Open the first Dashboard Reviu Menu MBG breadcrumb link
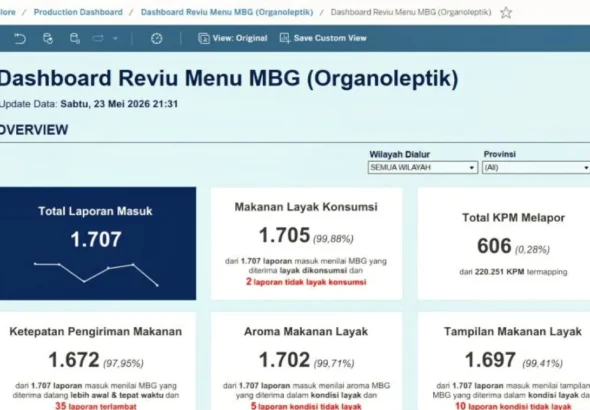Image resolution: width=590 pixels, height=410 pixels. tap(227, 12)
